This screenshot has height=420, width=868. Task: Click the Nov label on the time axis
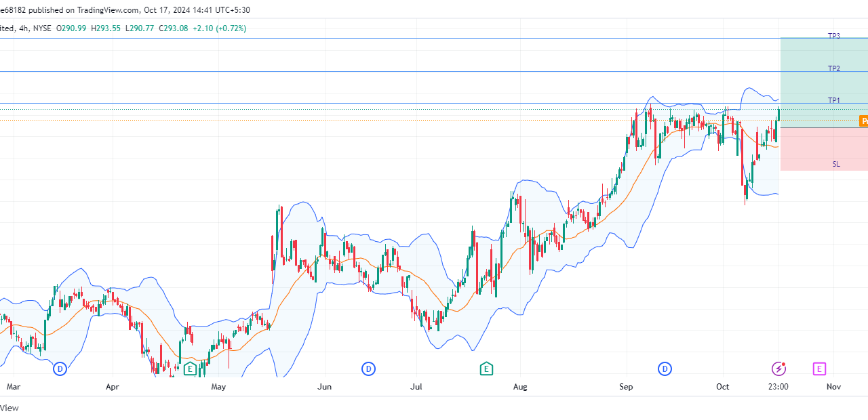(834, 387)
